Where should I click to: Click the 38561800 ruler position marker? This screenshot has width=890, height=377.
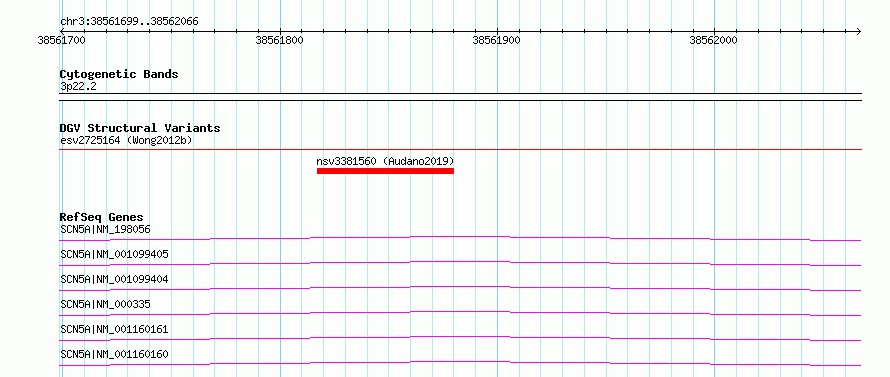(279, 40)
